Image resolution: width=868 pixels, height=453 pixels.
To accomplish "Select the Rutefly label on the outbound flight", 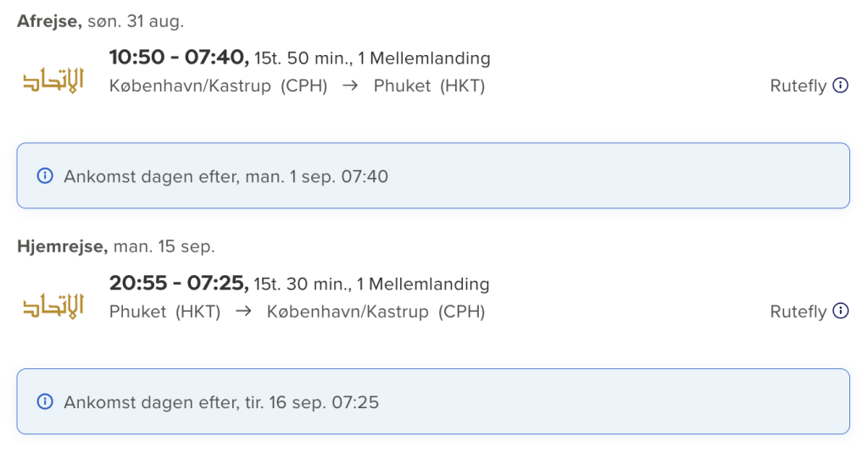I will tap(798, 86).
